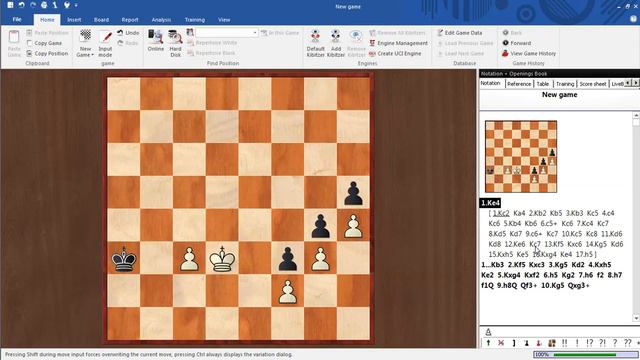The width and height of the screenshot is (640, 360).
Task: Click the brown board diagram annotation icon
Action: tap(552, 343)
